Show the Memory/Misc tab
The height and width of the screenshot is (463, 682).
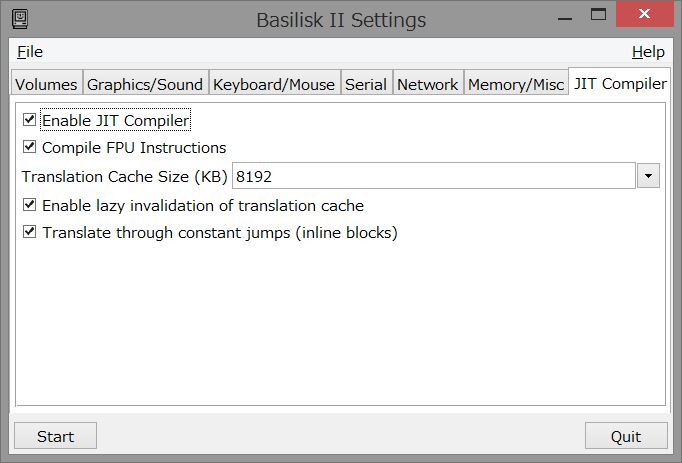pos(516,82)
